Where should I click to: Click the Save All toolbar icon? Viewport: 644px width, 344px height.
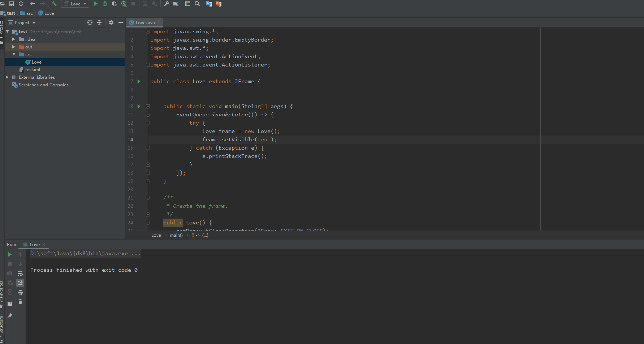tap(12, 4)
